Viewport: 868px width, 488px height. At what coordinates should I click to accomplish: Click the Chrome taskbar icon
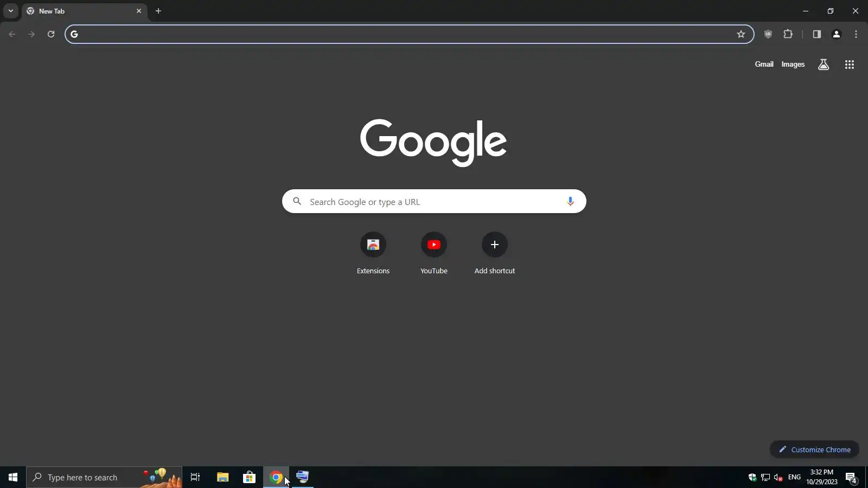click(276, 477)
